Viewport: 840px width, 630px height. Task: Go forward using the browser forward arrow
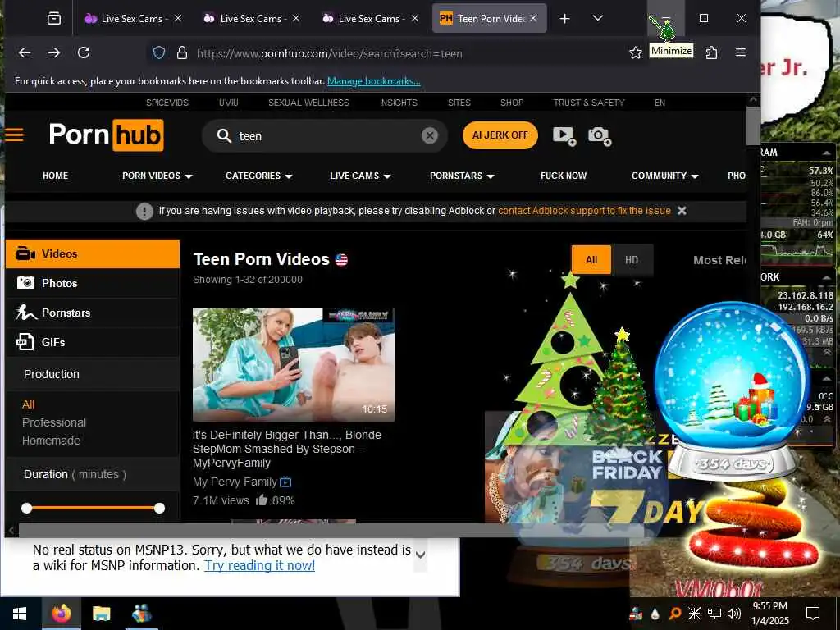point(54,52)
